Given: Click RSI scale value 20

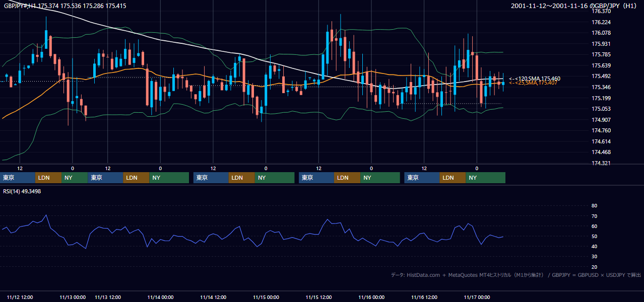Looking at the screenshot, I should click(x=594, y=267).
